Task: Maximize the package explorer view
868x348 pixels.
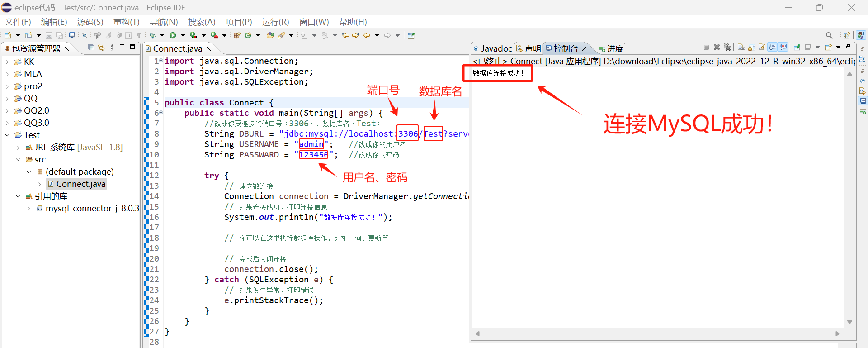Action: [132, 47]
